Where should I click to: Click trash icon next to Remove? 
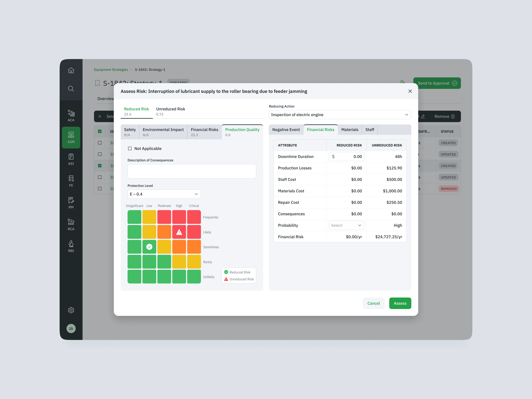453,116
